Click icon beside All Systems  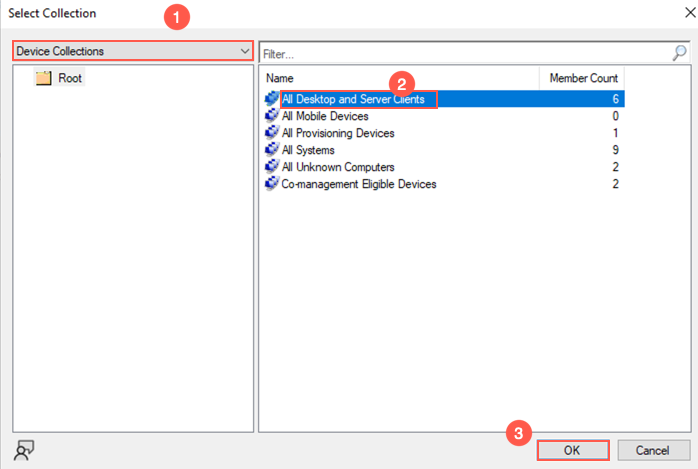point(272,150)
